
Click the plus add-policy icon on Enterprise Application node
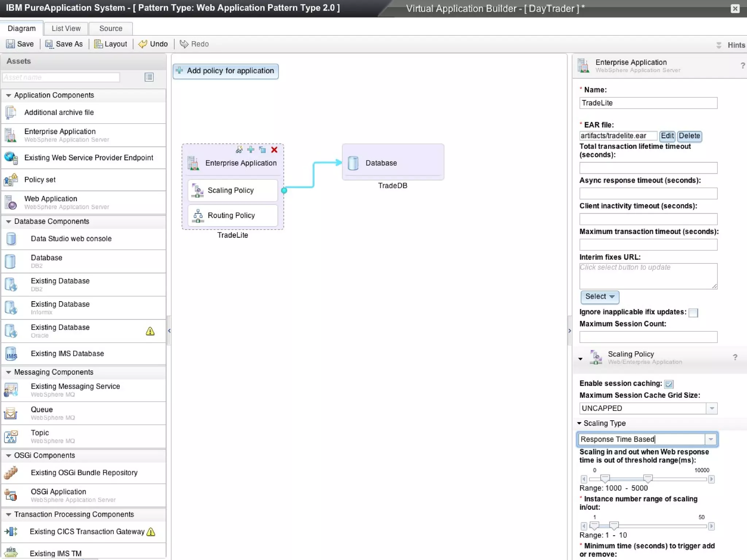click(251, 149)
